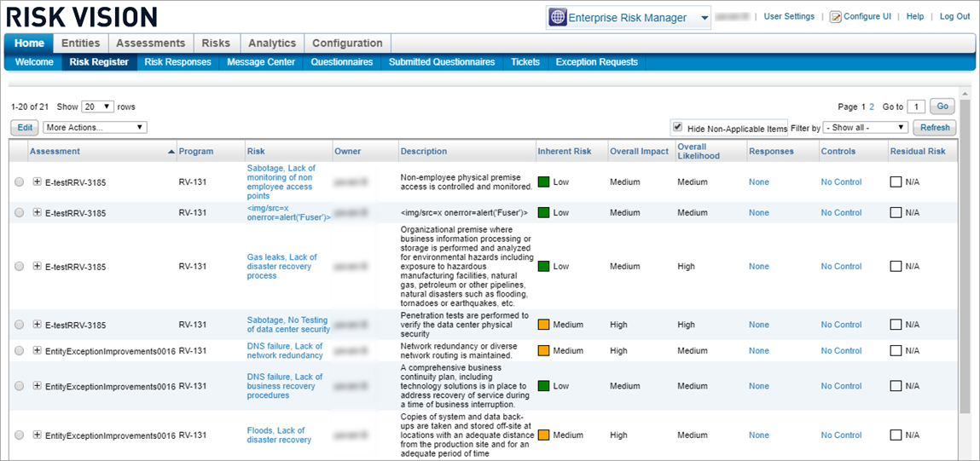Open the Show rows count dropdown
Image resolution: width=980 pixels, height=461 pixels.
98,107
